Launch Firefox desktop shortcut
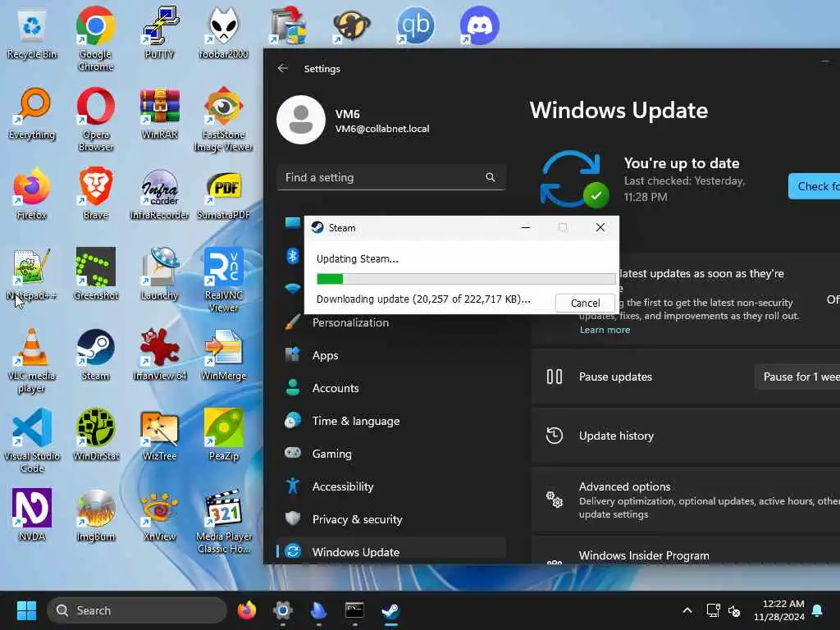This screenshot has height=630, width=840. (32, 194)
